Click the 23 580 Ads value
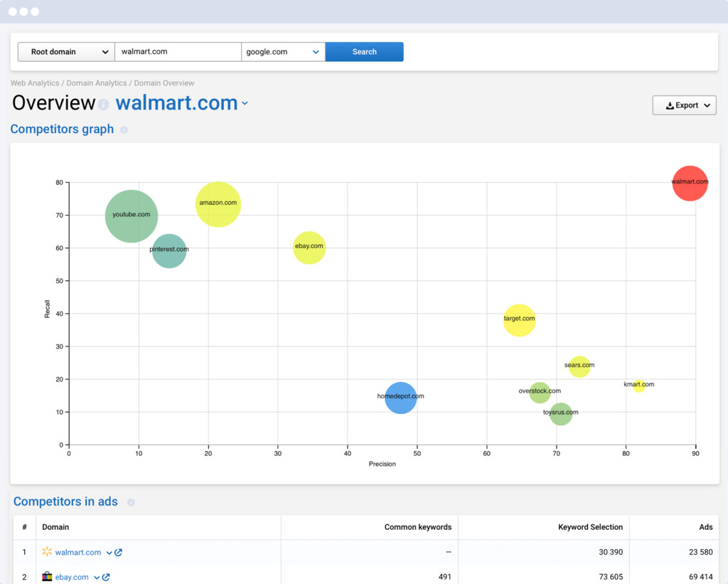The height and width of the screenshot is (584, 728). pyautogui.click(x=700, y=552)
